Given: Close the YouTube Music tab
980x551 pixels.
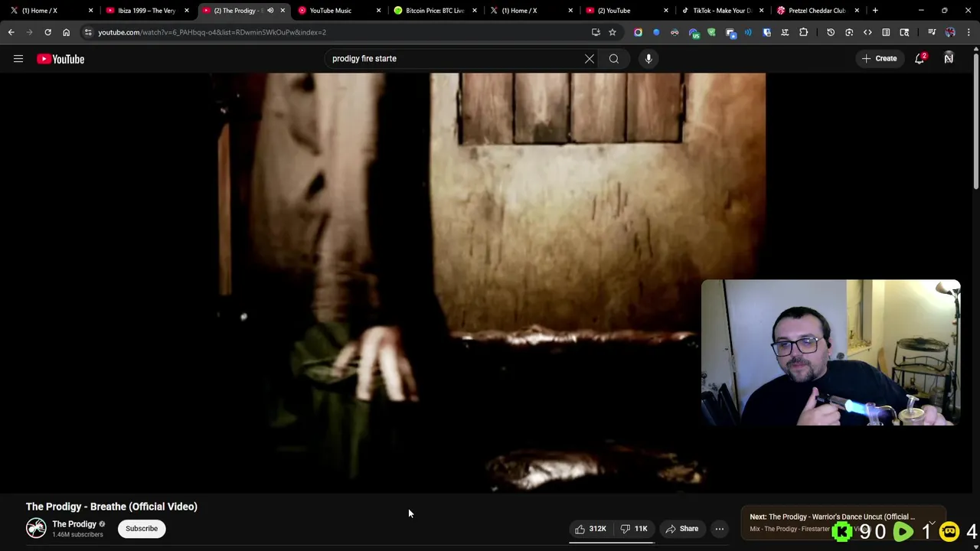Looking at the screenshot, I should click(378, 11).
